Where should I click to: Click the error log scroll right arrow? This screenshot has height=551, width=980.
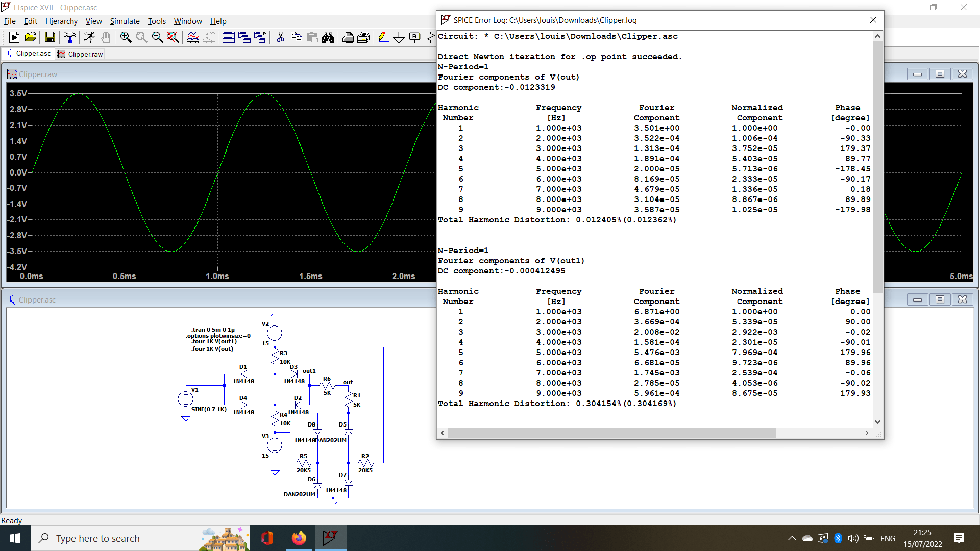point(867,433)
